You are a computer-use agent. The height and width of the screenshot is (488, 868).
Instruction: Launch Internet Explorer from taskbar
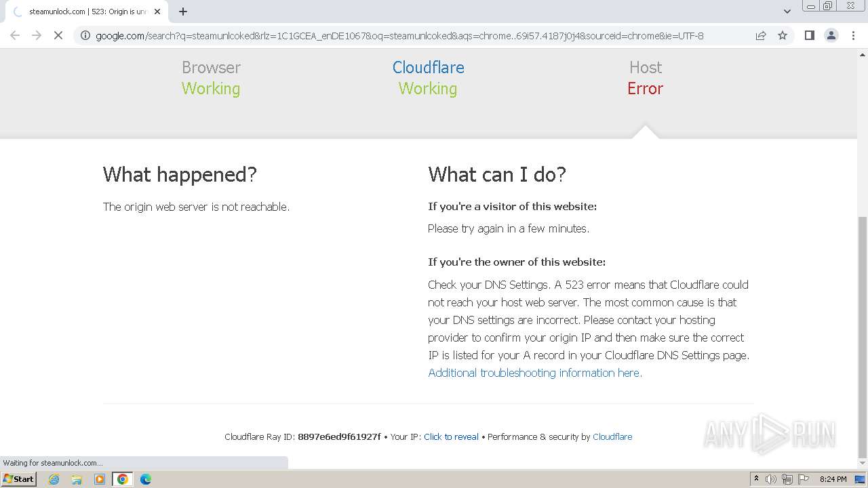pyautogui.click(x=54, y=479)
